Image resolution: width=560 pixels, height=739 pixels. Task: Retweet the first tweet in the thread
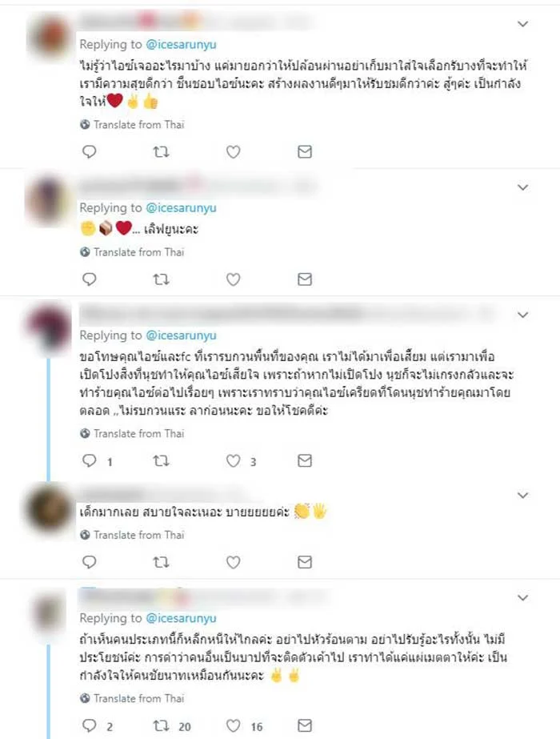tap(161, 152)
